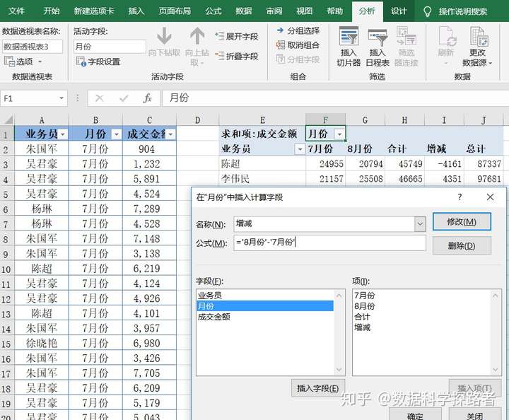Click the formula bar cancel X

pyautogui.click(x=100, y=98)
